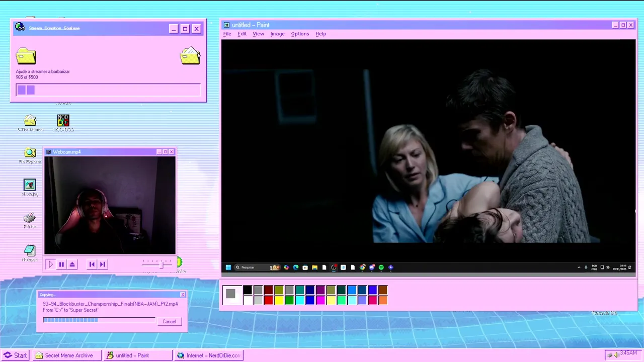Click the webcam video thumbnail
644x362 pixels.
click(x=110, y=206)
